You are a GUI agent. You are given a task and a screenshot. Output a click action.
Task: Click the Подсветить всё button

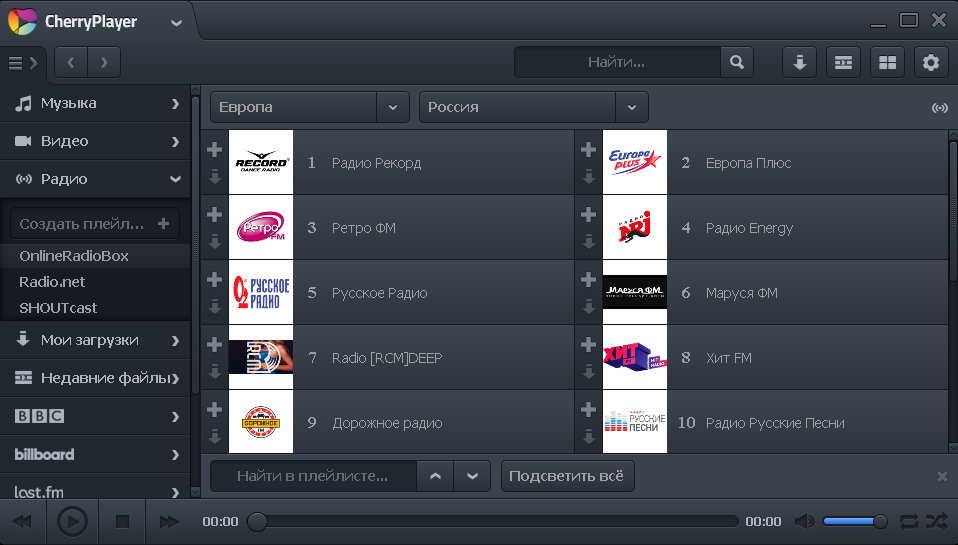tap(567, 476)
